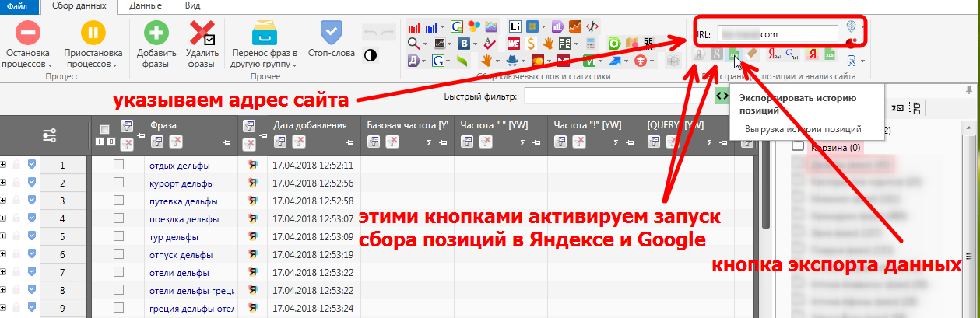This screenshot has width=980, height=318.
Task: Open the 'Файл' menu
Action: [17, 5]
